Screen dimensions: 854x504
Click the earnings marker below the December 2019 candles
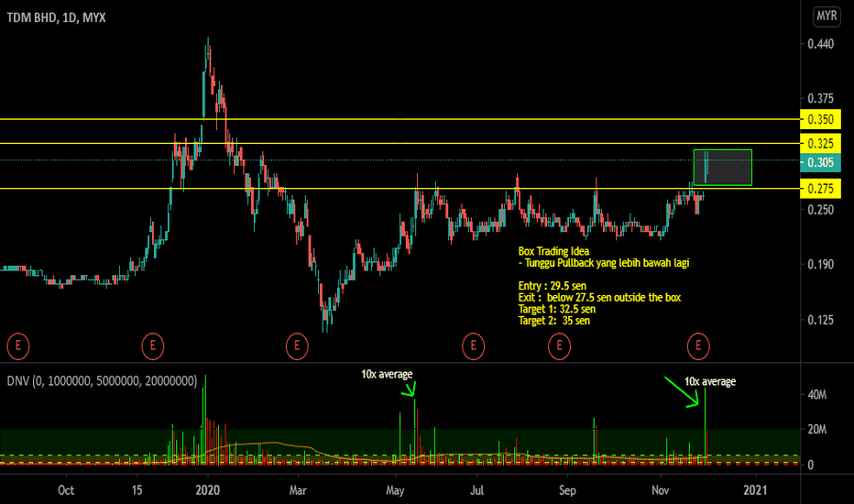(152, 346)
